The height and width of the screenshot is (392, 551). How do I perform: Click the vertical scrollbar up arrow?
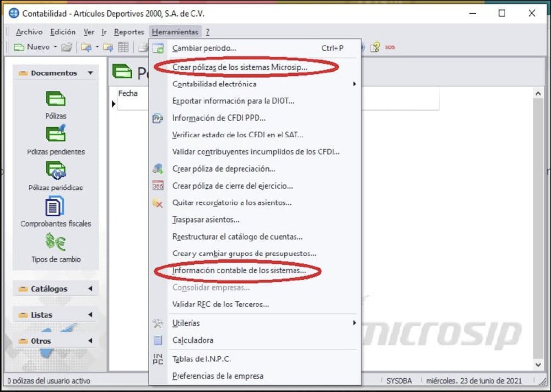coord(538,94)
